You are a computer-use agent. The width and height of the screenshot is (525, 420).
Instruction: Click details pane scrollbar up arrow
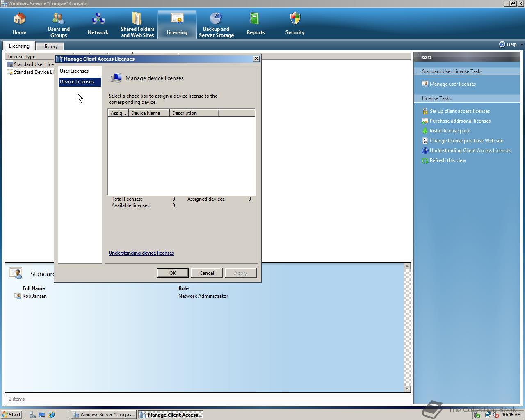(x=407, y=266)
